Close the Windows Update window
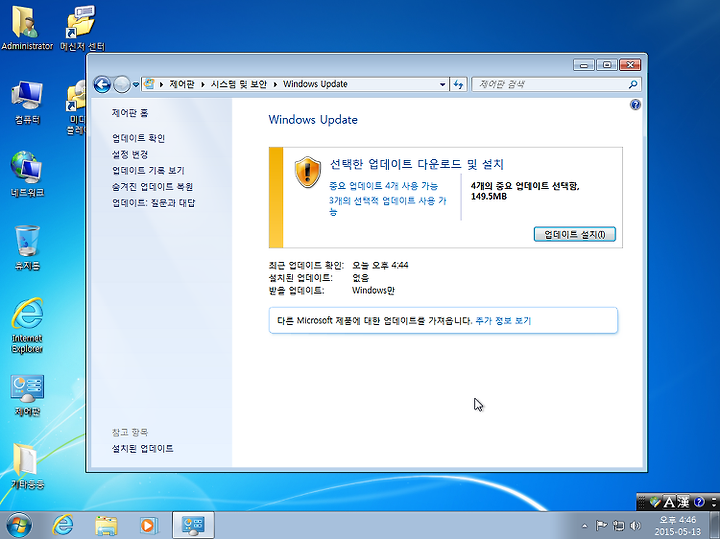 pos(630,65)
